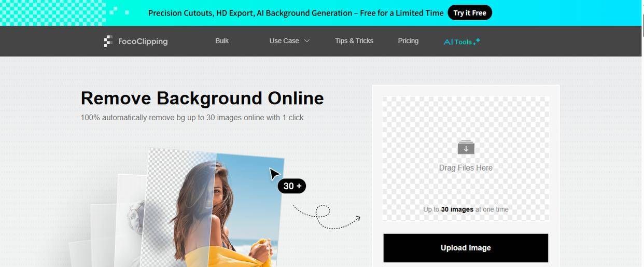Expand the Use Case dropdown chevron
Screen dimensions: 644x267
pos(306,41)
